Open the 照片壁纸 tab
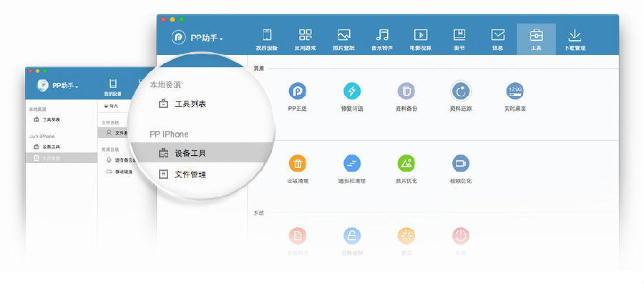Image resolution: width=644 pixels, height=284 pixels. 343,39
